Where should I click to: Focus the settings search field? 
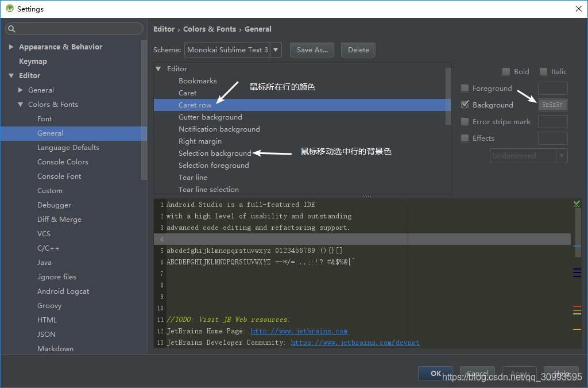(74, 29)
